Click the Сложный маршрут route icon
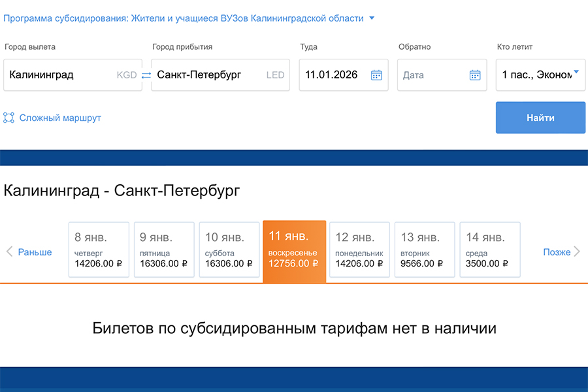Viewport: 588px width, 392px height. pyautogui.click(x=9, y=118)
